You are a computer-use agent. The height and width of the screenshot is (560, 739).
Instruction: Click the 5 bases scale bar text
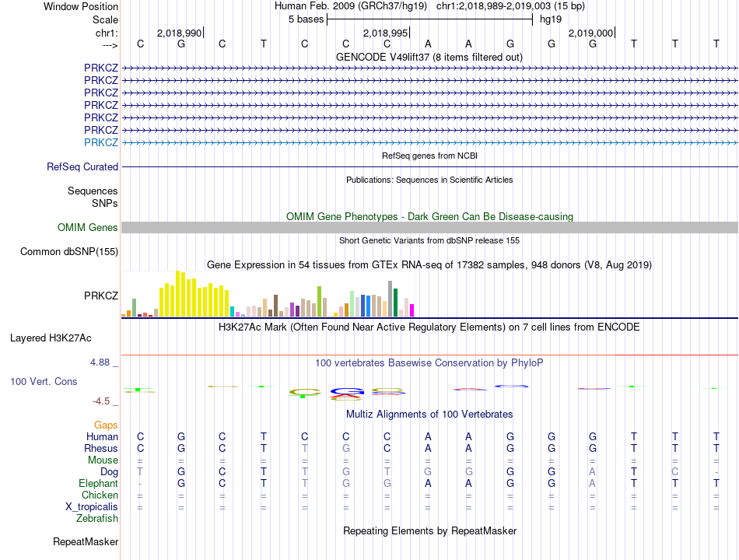coord(306,19)
